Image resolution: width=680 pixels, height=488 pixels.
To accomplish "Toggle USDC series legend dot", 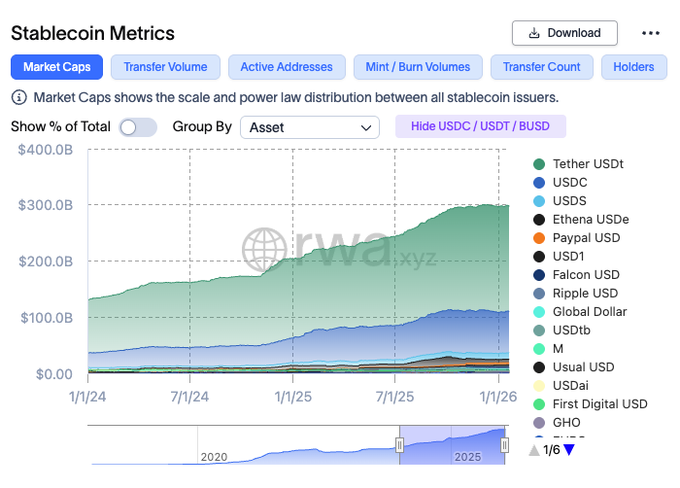I will point(539,183).
